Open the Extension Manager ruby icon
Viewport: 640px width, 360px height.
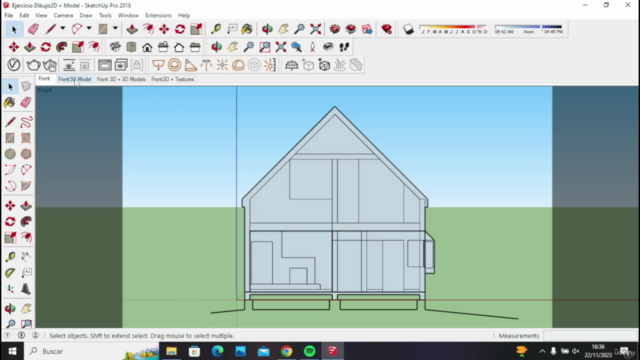(387, 29)
